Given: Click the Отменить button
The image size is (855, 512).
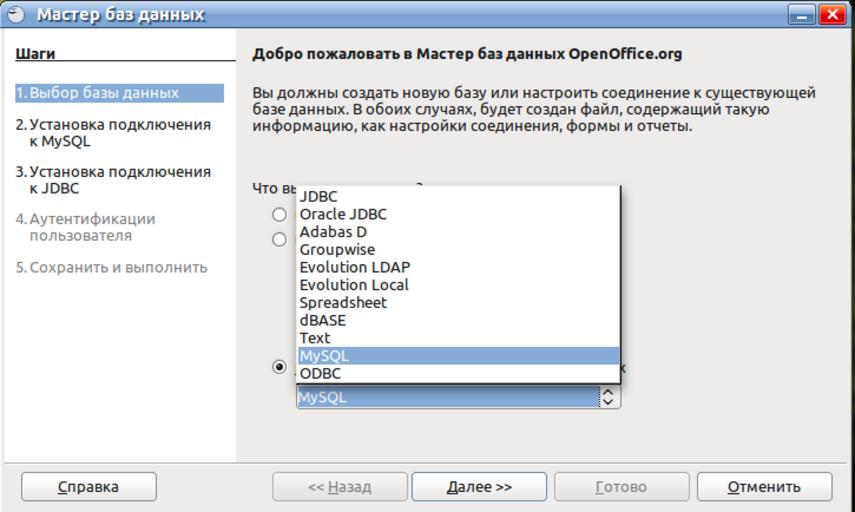Looking at the screenshot, I should (764, 487).
